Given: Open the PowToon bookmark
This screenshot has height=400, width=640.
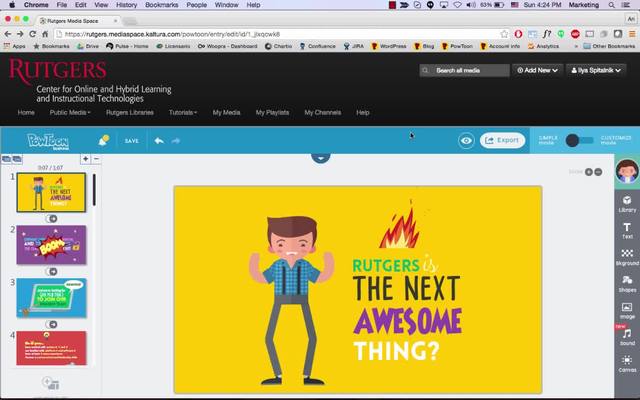Looking at the screenshot, I should coord(458,46).
